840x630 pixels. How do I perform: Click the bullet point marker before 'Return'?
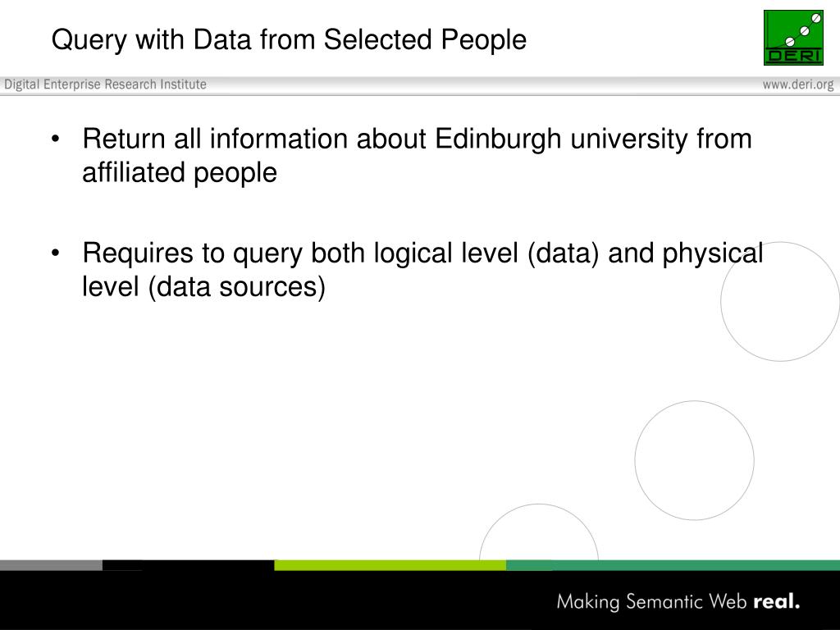56,139
